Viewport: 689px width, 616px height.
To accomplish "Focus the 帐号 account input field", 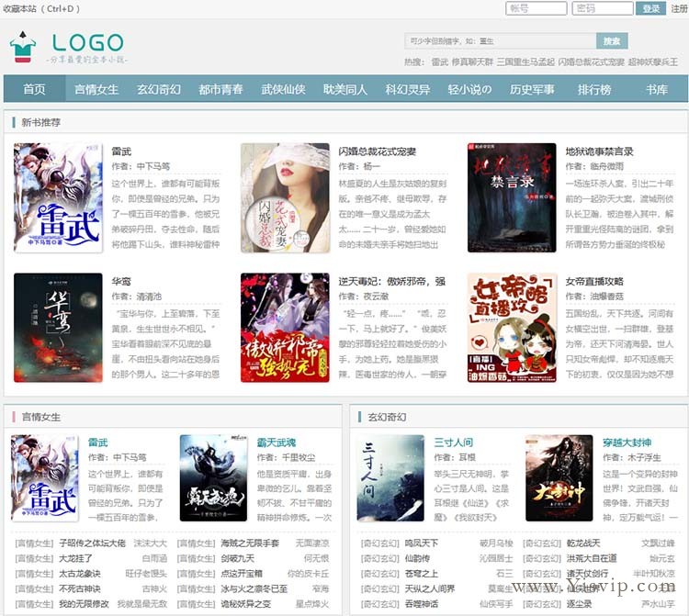I will click(536, 8).
